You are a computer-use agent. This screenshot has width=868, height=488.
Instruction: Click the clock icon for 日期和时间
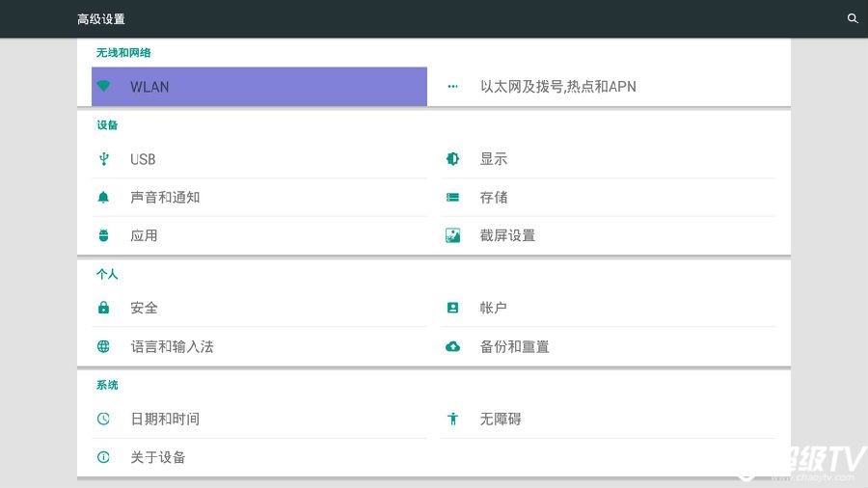[x=103, y=419]
